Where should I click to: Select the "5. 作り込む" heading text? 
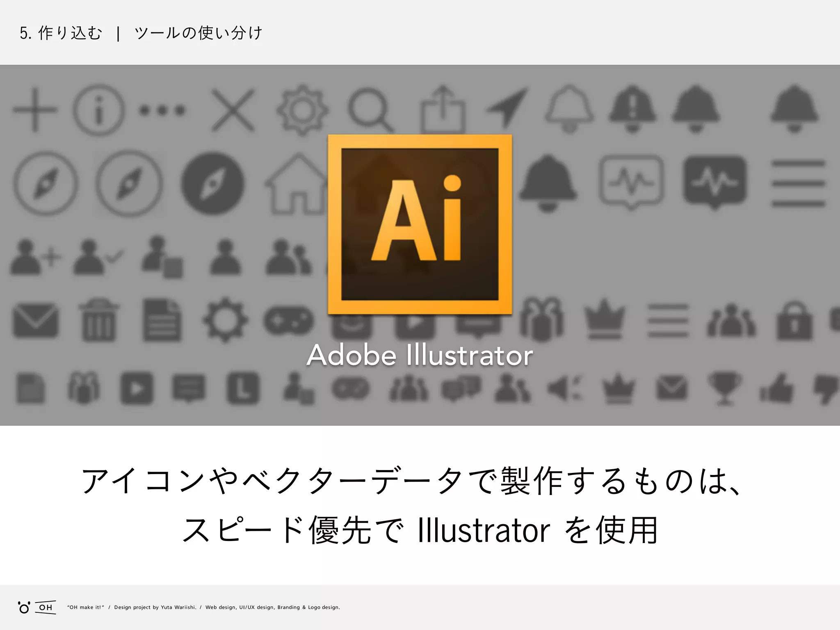point(61,33)
